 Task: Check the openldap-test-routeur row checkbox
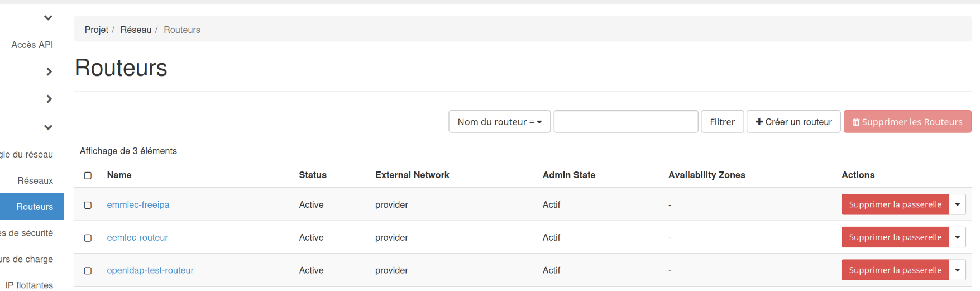click(x=88, y=271)
